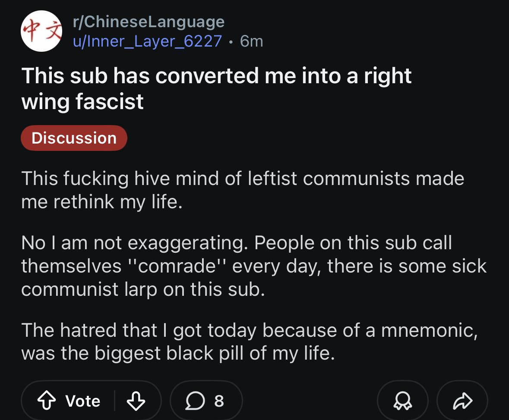Click the paragraph starting "The hatred that I got"
Image resolution: width=509 pixels, height=420 pixels.
point(249,342)
